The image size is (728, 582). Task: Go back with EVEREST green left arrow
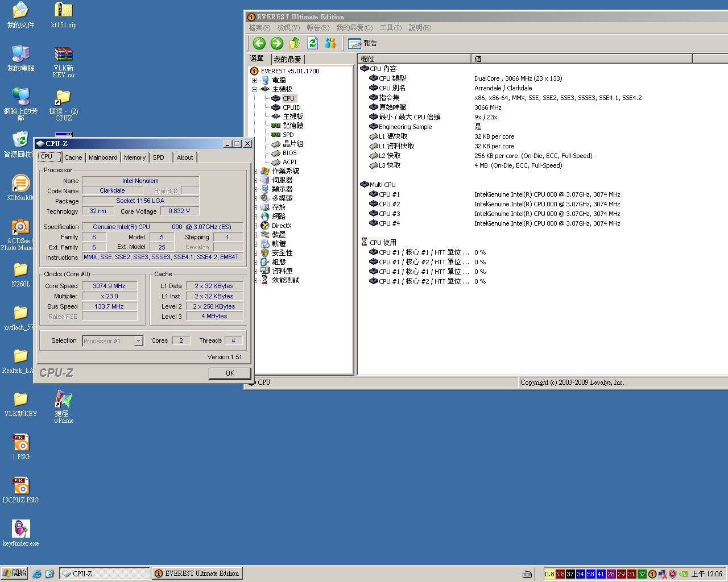pyautogui.click(x=259, y=43)
